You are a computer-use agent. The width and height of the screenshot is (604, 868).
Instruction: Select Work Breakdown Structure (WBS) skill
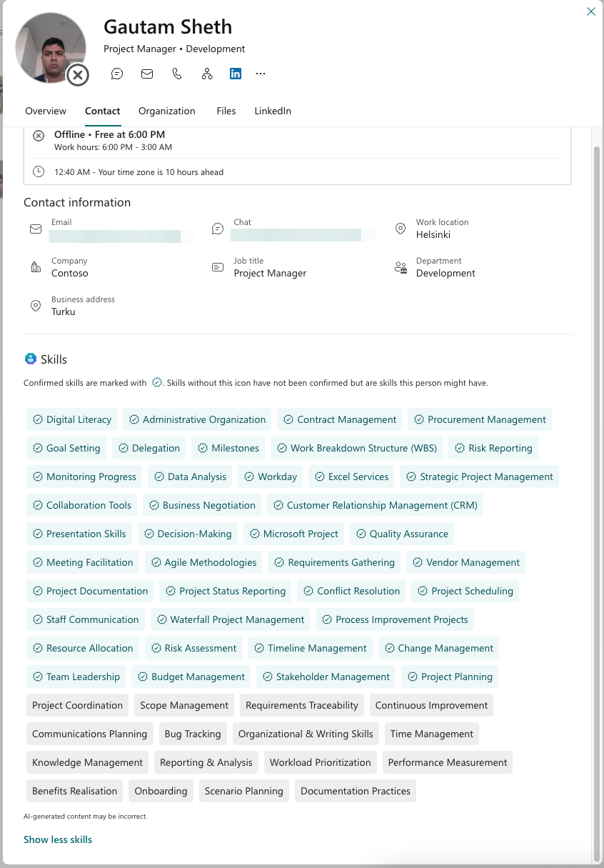[357, 448]
